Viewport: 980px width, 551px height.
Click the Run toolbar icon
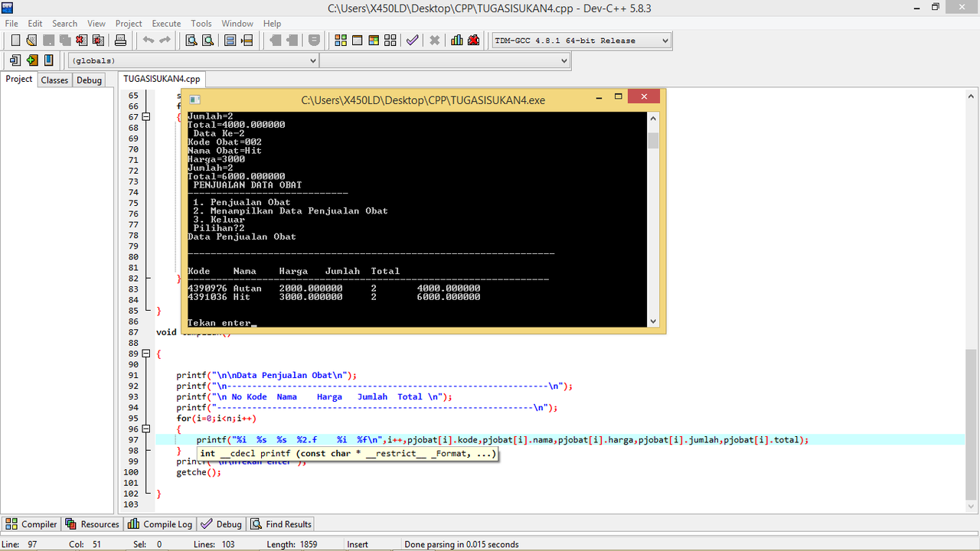click(x=358, y=41)
